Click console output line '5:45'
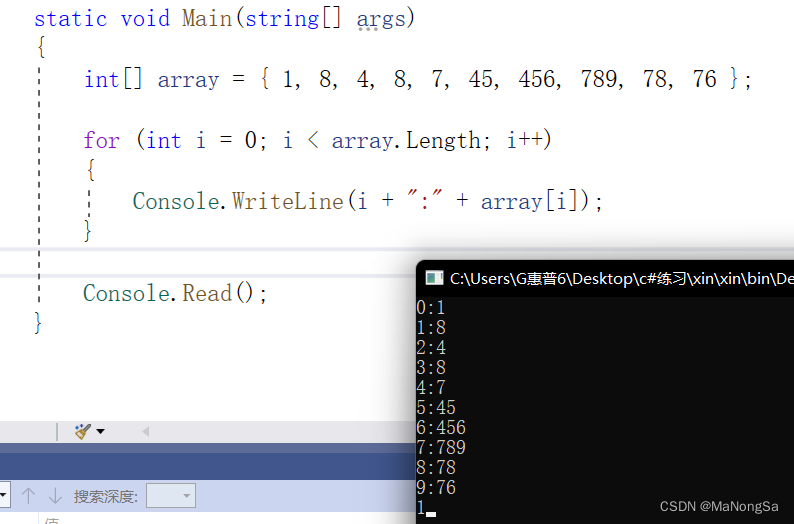 click(x=435, y=408)
